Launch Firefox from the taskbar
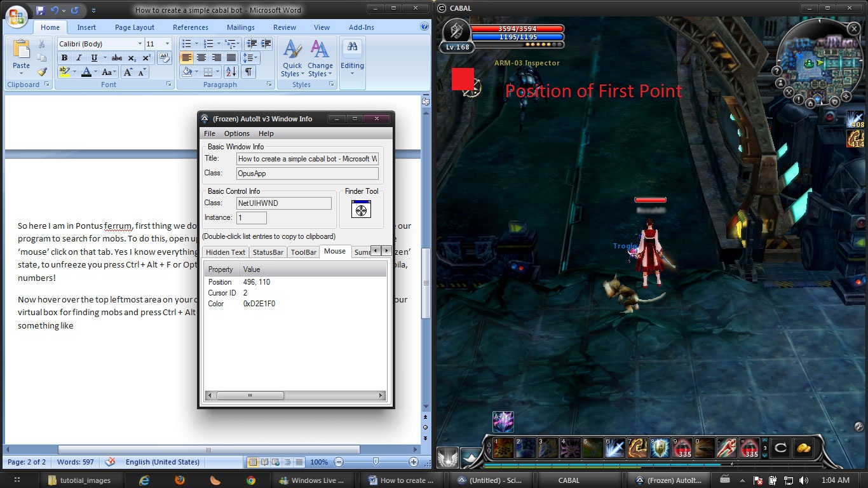The image size is (868, 488). 180,480
